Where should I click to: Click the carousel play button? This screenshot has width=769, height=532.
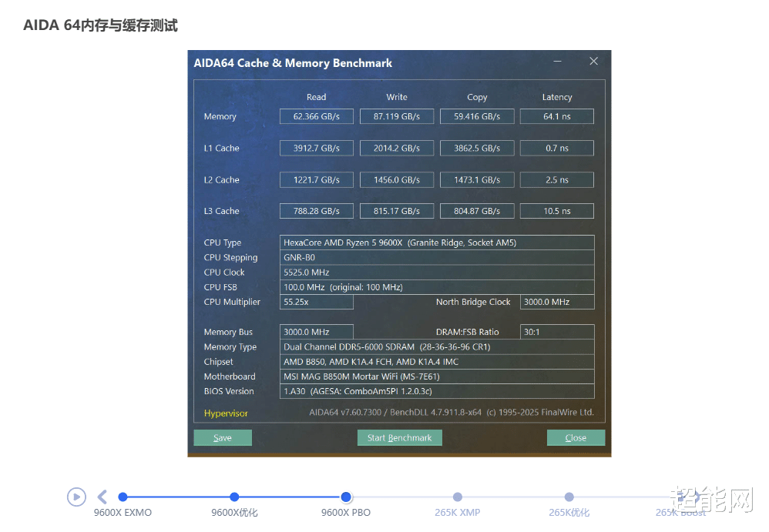coord(76,497)
